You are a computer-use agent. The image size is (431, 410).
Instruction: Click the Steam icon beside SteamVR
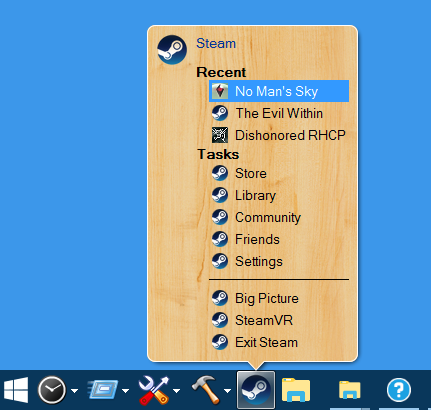click(220, 320)
